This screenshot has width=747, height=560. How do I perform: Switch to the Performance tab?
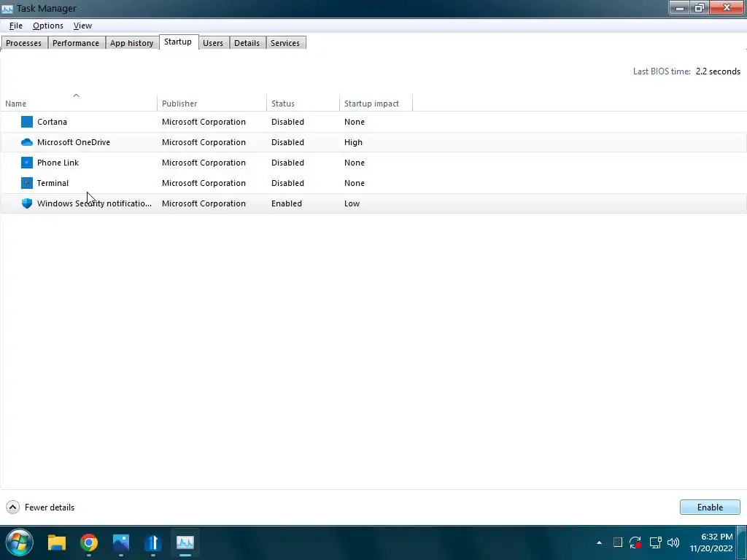click(76, 43)
